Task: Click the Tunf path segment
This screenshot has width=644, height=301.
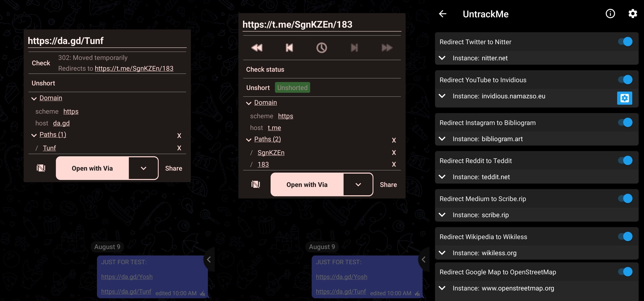Action: click(49, 148)
